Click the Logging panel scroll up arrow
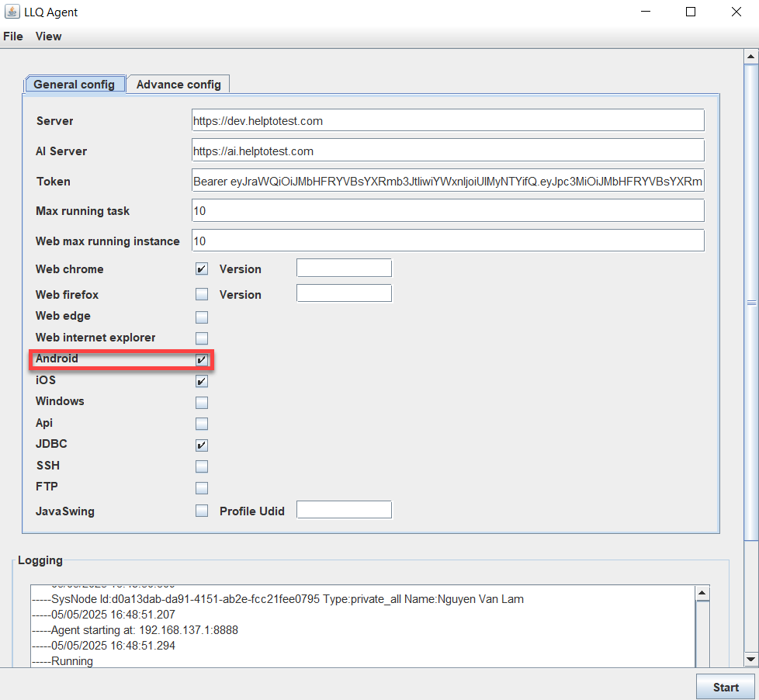The width and height of the screenshot is (759, 700). 702,593
